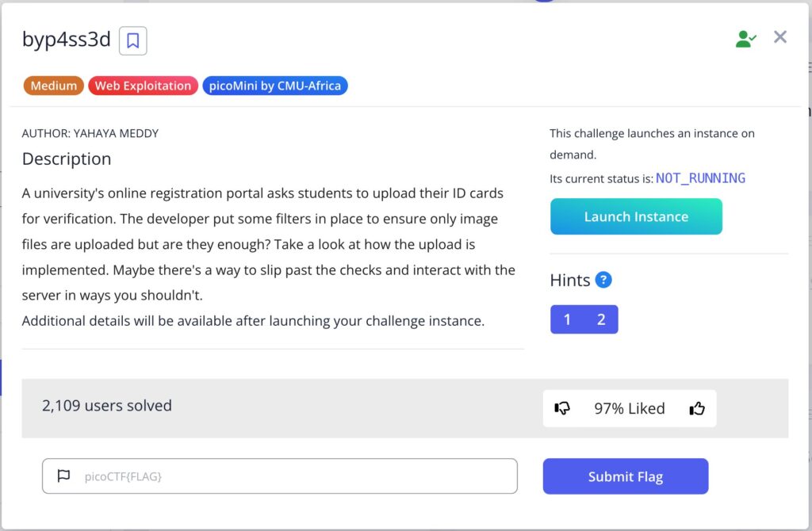The width and height of the screenshot is (812, 531).
Task: Click the byp4ss3d challenge title
Action: click(67, 40)
